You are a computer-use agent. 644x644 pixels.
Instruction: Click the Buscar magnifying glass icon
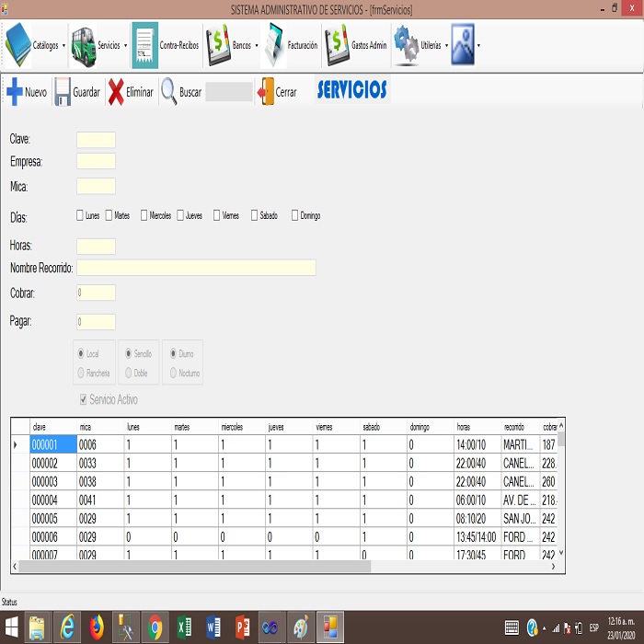pos(169,92)
